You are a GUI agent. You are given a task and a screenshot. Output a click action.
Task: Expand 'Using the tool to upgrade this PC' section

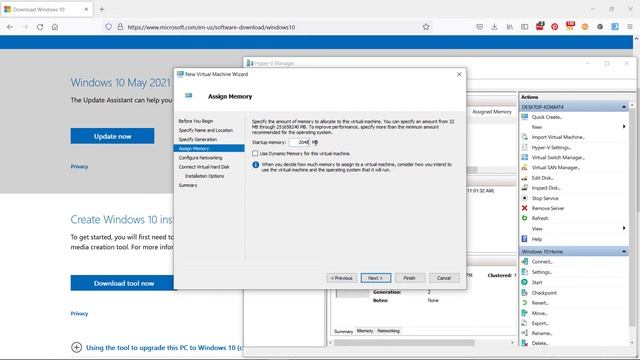pyautogui.click(x=76, y=347)
